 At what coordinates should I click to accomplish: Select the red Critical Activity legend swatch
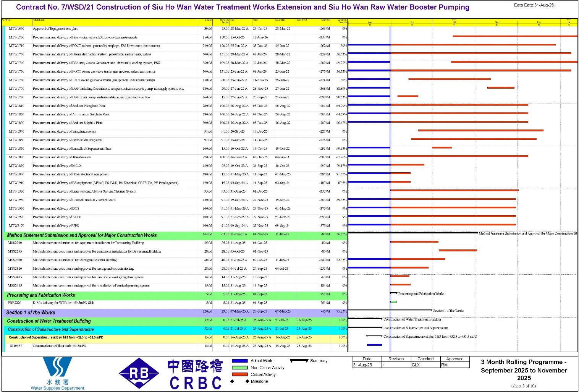tap(239, 374)
